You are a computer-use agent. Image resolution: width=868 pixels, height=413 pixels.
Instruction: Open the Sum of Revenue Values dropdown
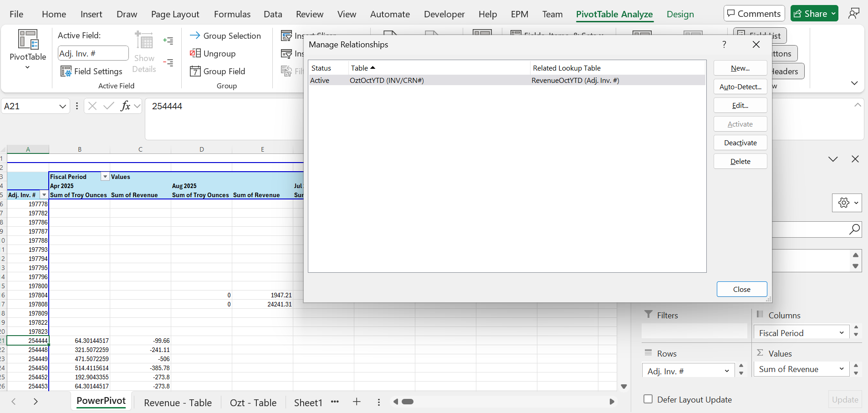pos(842,369)
